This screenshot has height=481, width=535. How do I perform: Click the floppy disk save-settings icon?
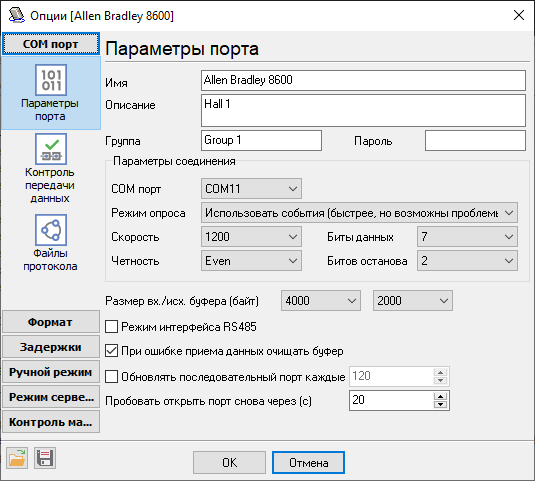coord(45,458)
